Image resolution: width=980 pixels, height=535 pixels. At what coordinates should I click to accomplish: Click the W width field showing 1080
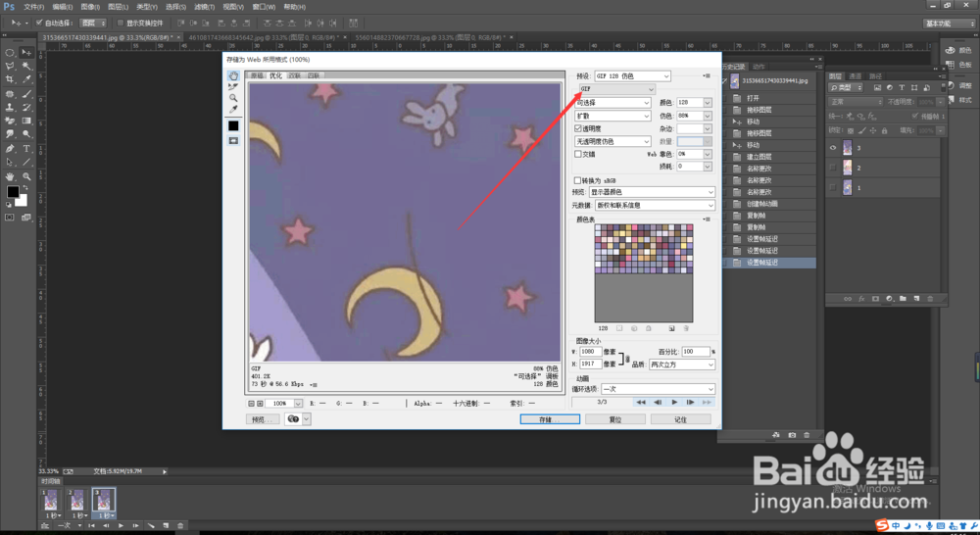pyautogui.click(x=591, y=352)
